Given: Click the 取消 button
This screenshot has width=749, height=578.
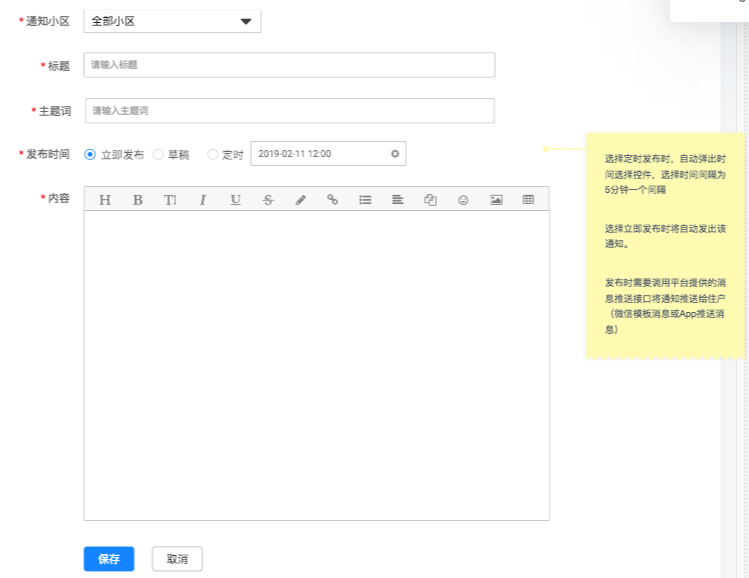Looking at the screenshot, I should tap(177, 559).
